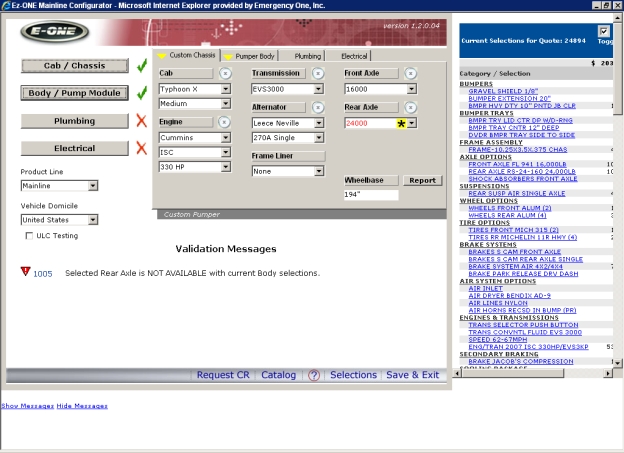This screenshot has height=453, width=624.
Task: Click the Cab / Chassis button
Action: point(75,66)
